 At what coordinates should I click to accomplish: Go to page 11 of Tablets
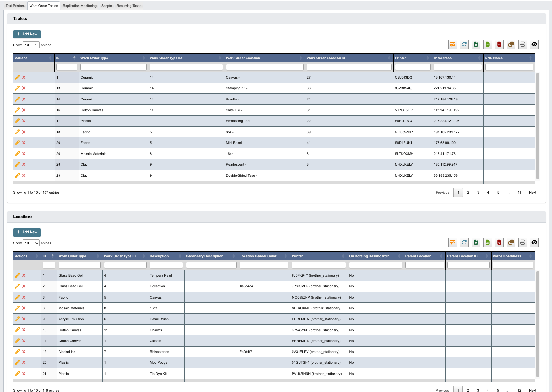(x=519, y=192)
